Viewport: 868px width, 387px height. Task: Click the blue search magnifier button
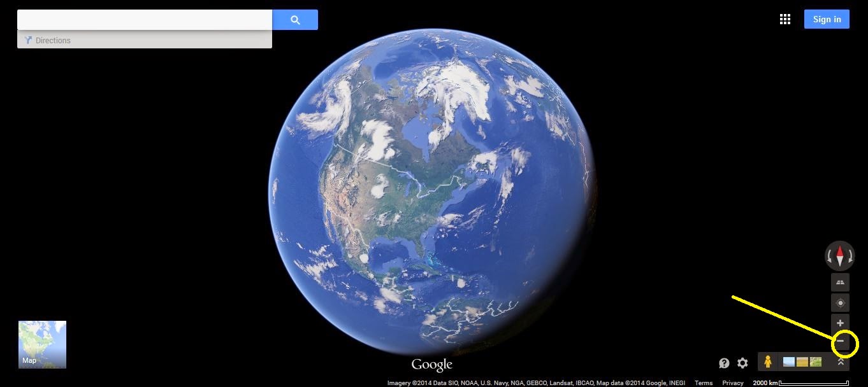(x=295, y=20)
